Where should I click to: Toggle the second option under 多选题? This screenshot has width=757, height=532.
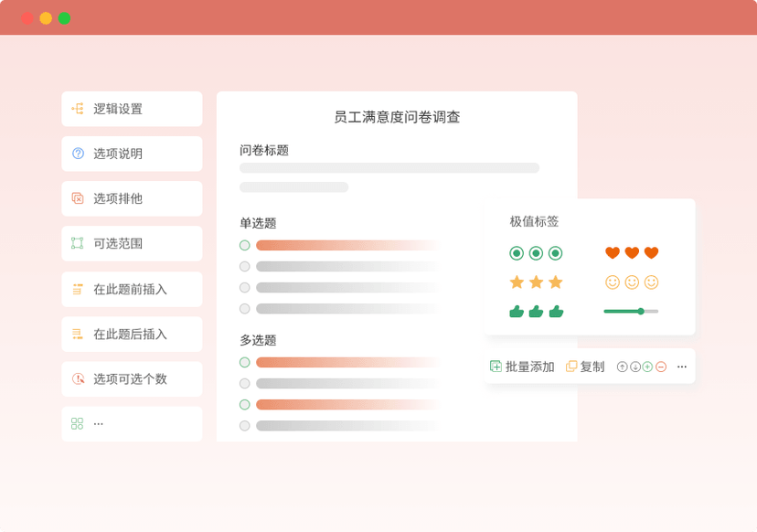pos(245,383)
